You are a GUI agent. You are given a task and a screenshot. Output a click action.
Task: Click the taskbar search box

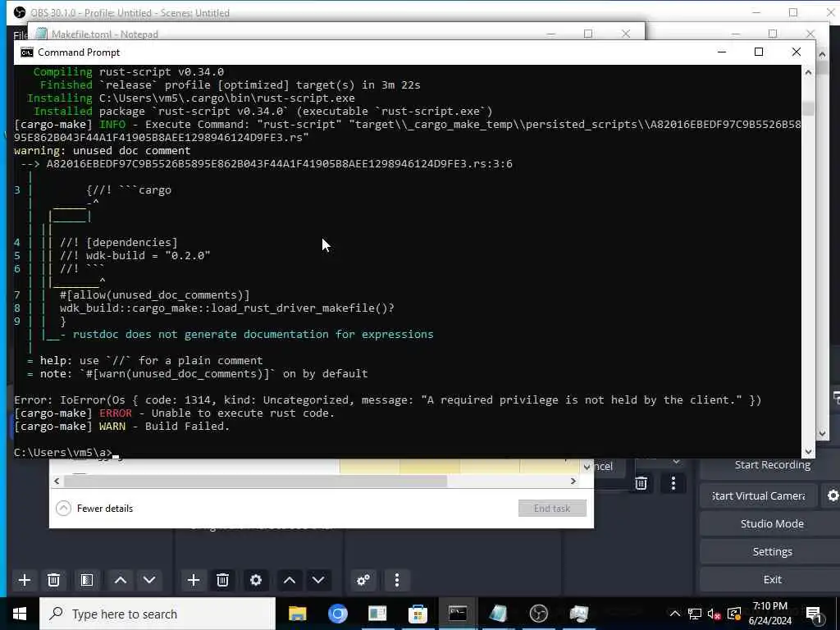(157, 614)
